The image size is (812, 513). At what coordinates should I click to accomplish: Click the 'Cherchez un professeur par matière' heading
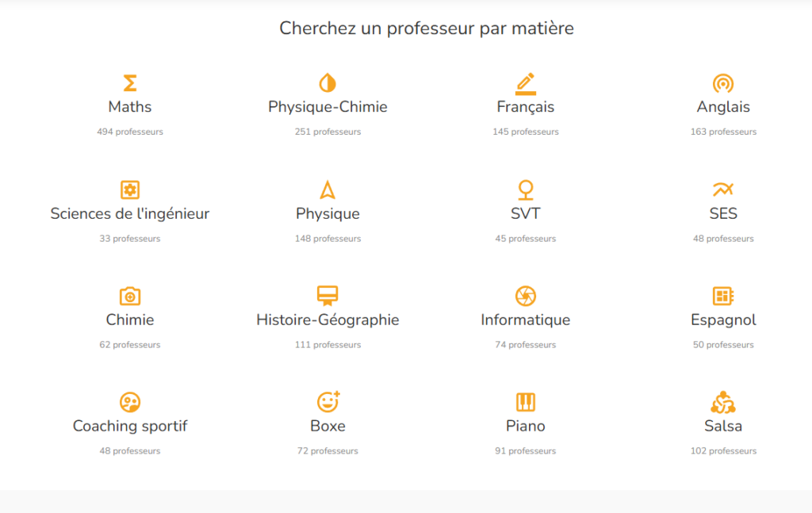tap(427, 29)
